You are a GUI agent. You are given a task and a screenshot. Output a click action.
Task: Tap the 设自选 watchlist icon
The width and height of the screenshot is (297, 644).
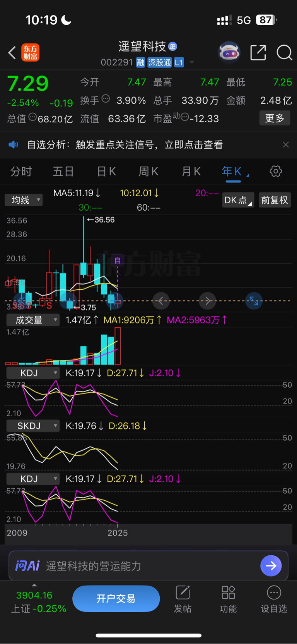pyautogui.click(x=274, y=599)
